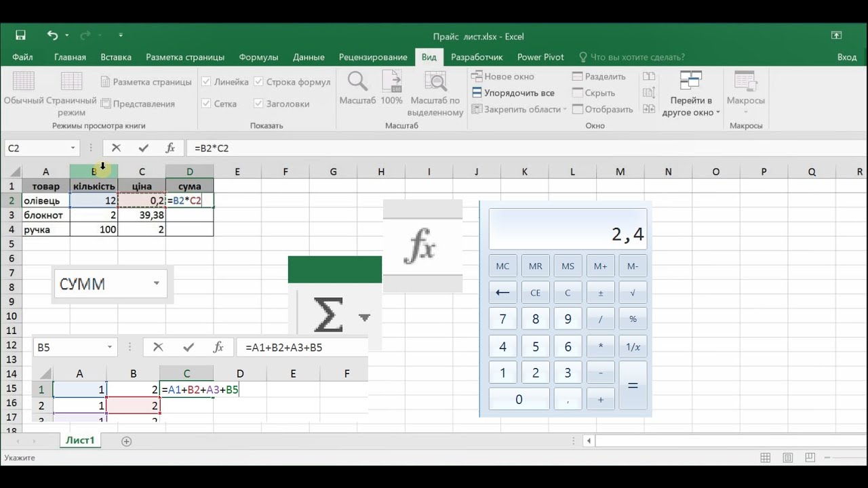Switch to the Данные tab
The width and height of the screenshot is (868, 488).
(309, 57)
